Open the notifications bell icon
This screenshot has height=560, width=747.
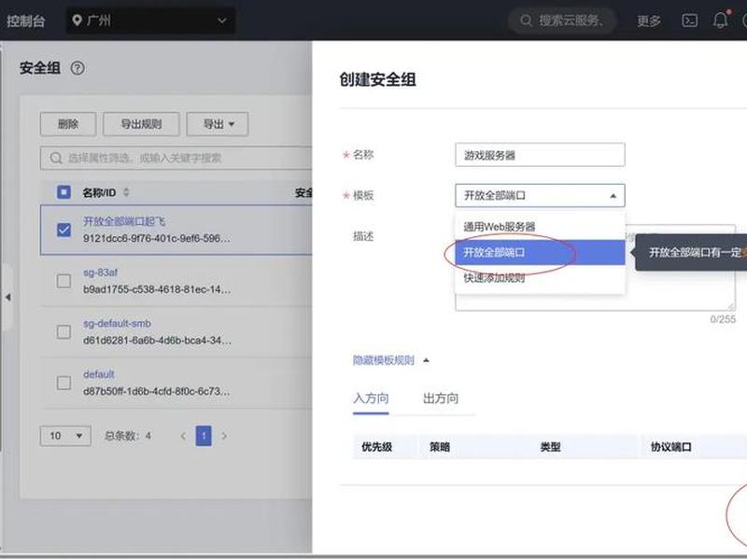(720, 20)
